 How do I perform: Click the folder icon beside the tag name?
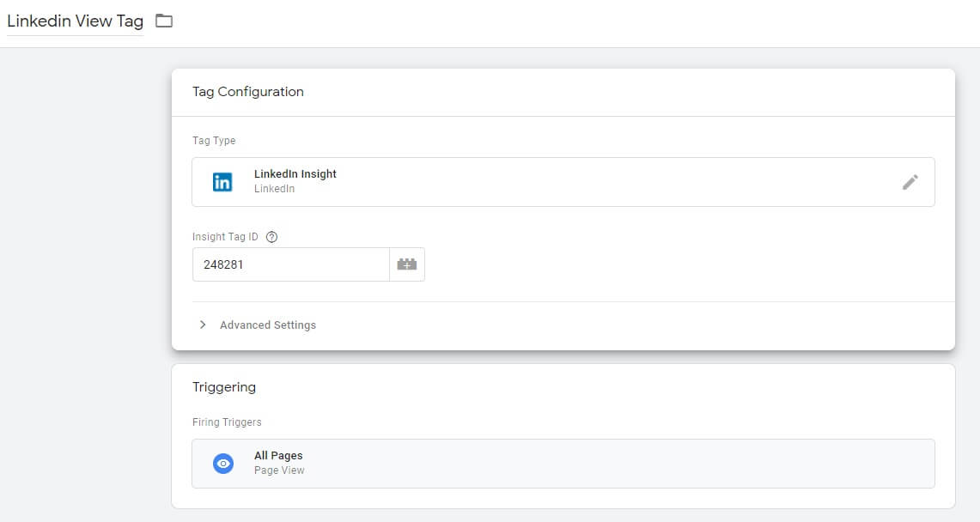(164, 21)
